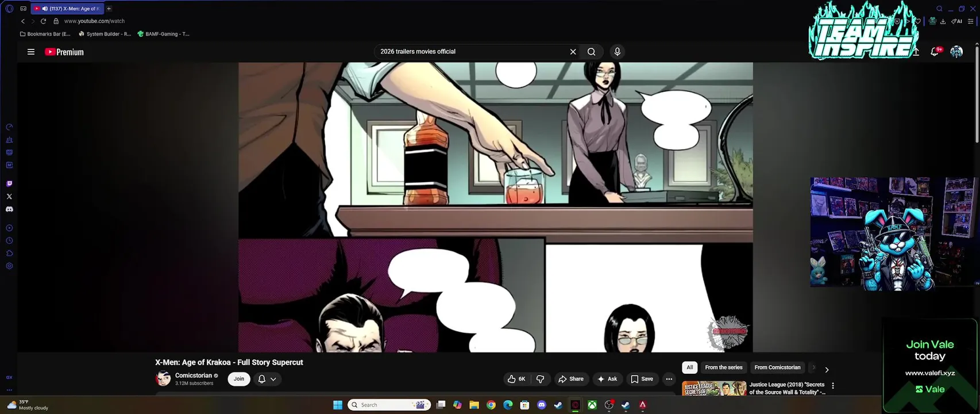Join the Comicstorian channel membership

[x=239, y=379]
